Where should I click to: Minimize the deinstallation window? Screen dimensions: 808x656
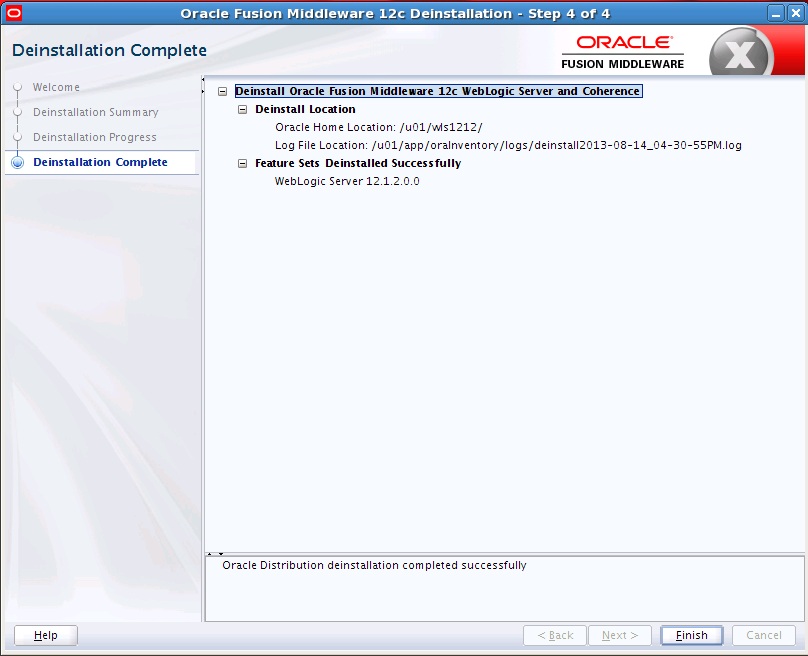pyautogui.click(x=776, y=13)
